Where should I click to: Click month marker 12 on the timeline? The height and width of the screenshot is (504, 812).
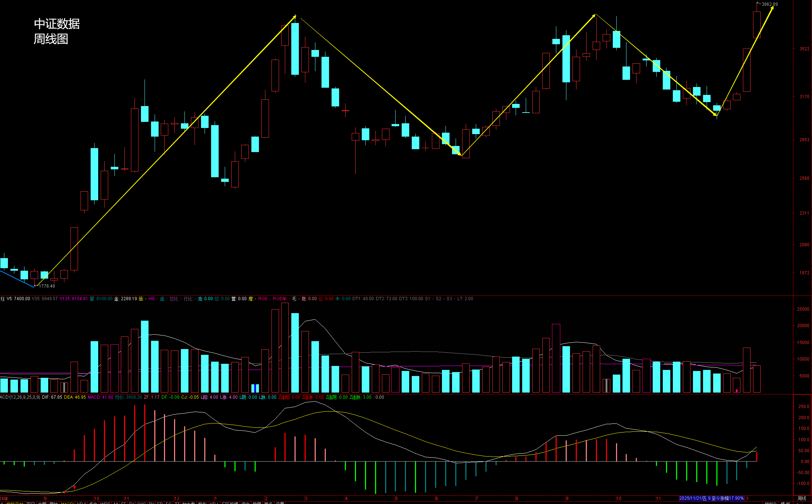point(177,498)
